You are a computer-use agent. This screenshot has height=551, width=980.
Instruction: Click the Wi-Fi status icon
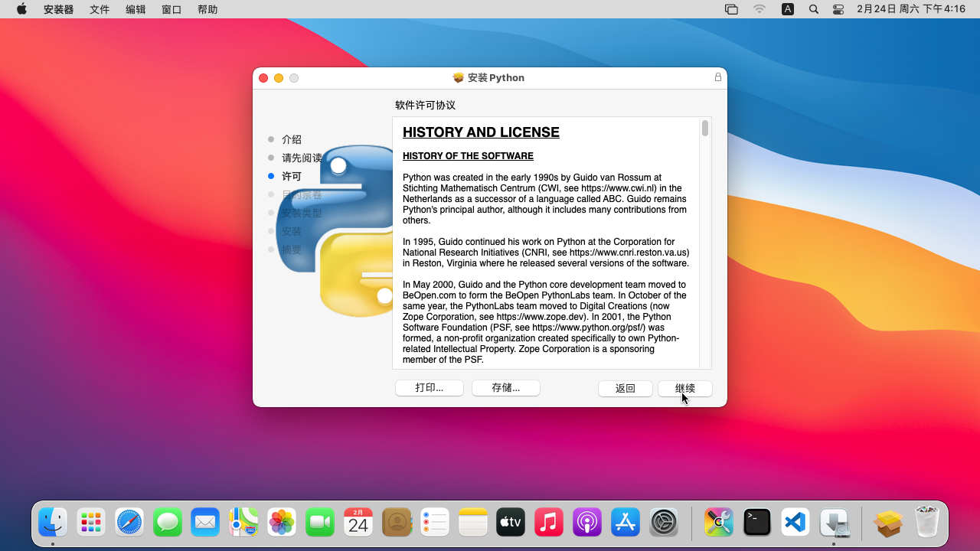[x=759, y=9]
